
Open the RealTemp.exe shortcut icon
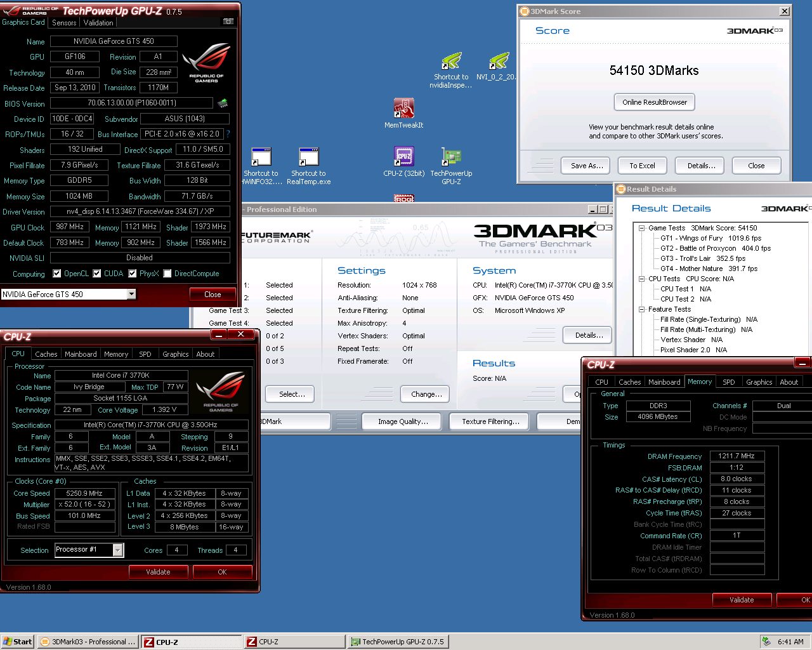308,166
